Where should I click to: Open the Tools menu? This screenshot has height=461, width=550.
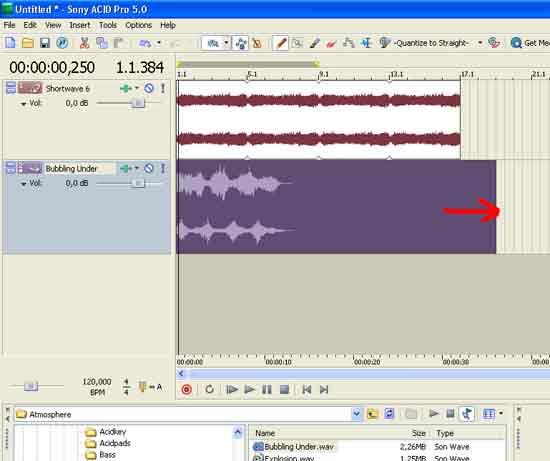click(x=108, y=25)
